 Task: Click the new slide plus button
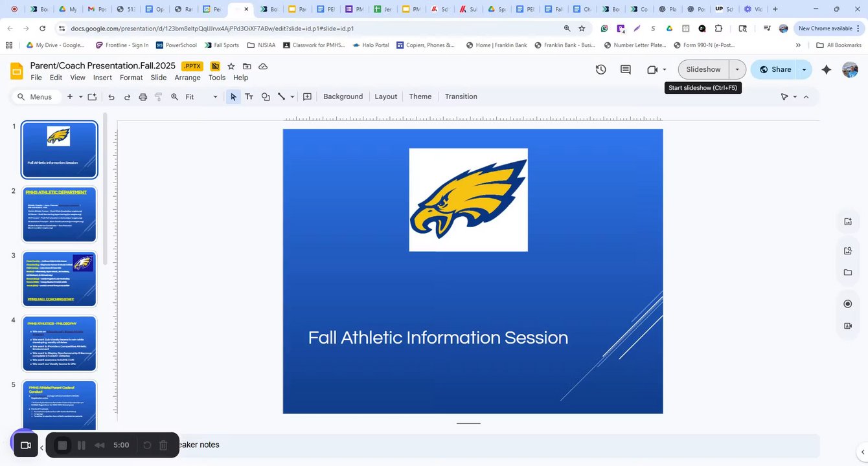(x=70, y=96)
